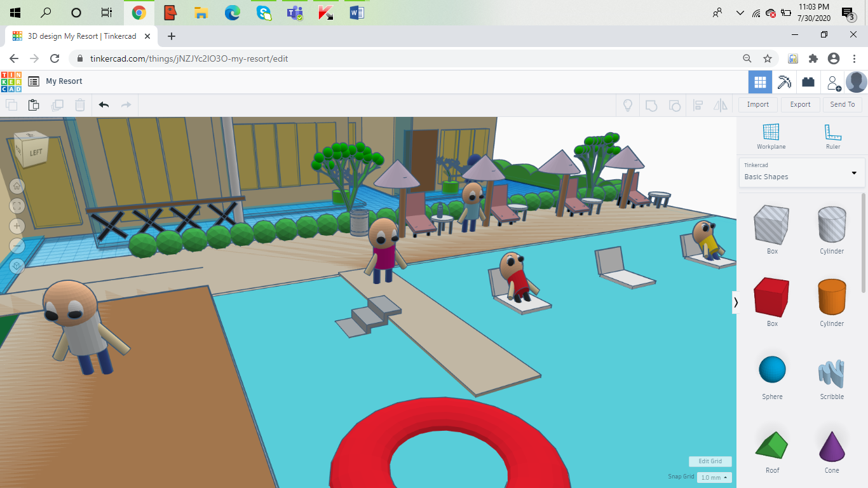Click the LEFT face of the view cube
The height and width of the screenshot is (488, 868).
coord(36,152)
